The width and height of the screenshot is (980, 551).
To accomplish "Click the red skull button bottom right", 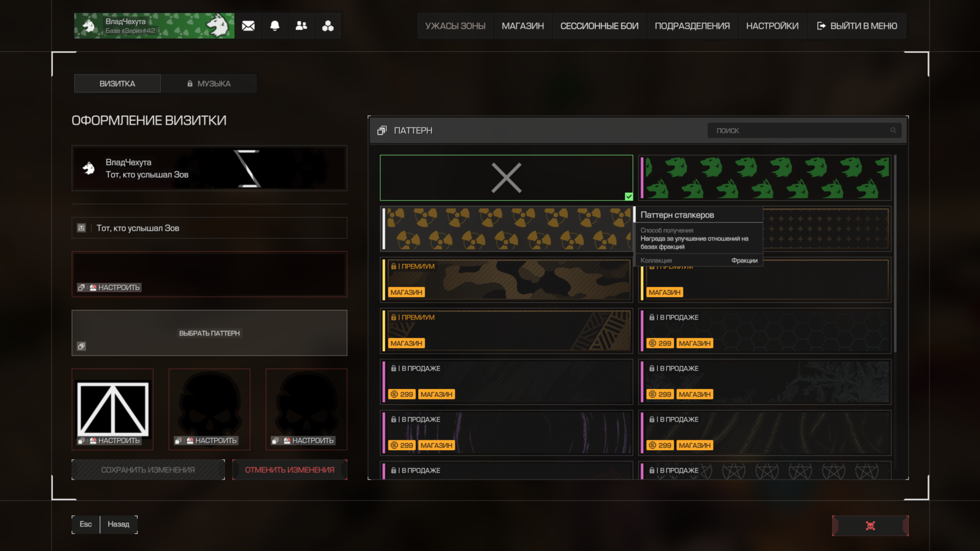I will click(870, 525).
